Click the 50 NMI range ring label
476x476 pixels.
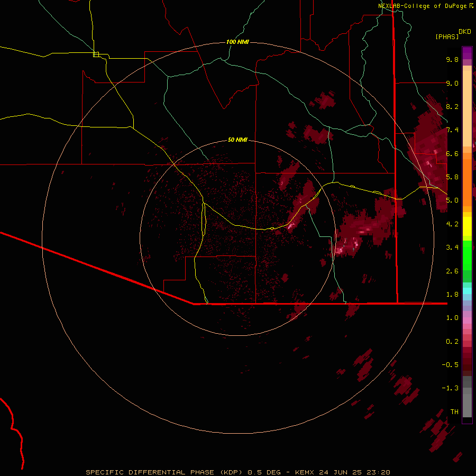[237, 140]
